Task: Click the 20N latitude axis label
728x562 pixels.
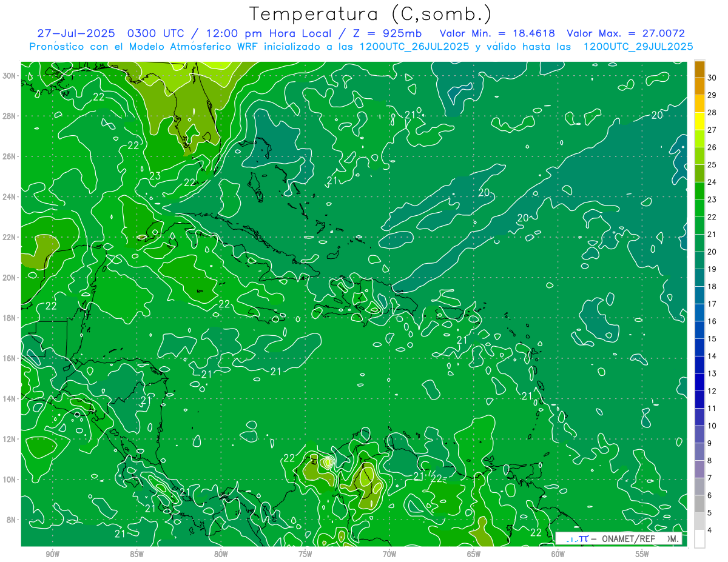Action: point(10,278)
